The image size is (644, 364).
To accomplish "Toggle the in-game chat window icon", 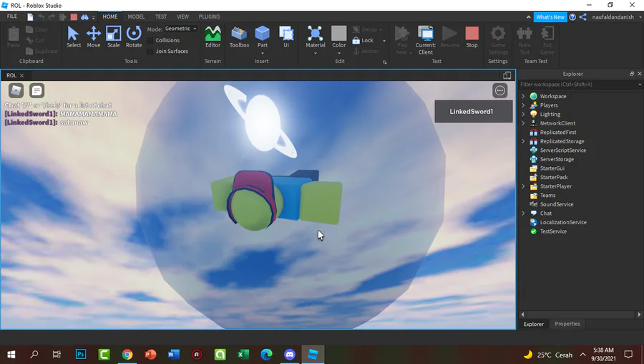I will tap(36, 90).
